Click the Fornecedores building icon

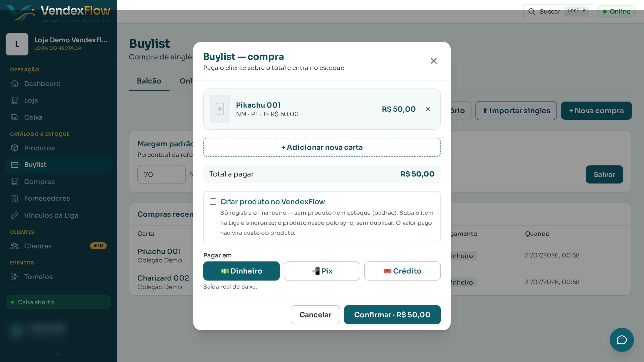(x=15, y=198)
